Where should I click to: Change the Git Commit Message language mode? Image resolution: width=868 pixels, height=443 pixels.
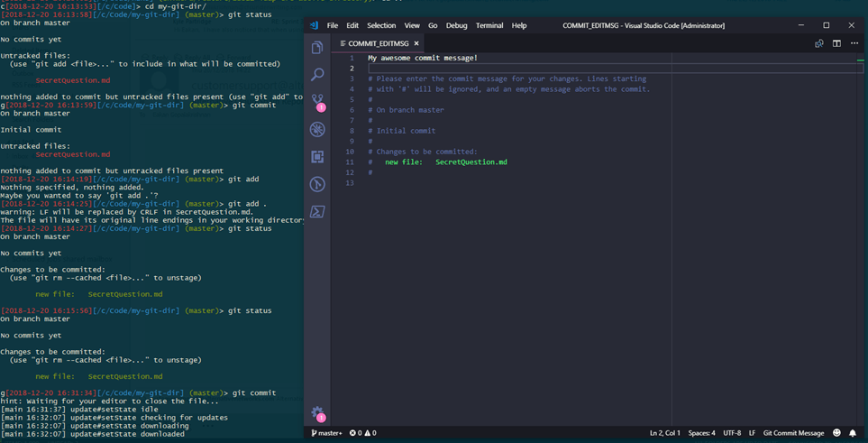click(793, 433)
